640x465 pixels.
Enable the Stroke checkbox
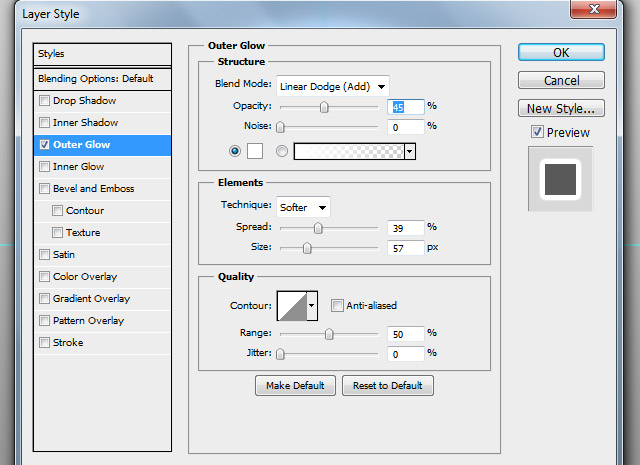(44, 343)
